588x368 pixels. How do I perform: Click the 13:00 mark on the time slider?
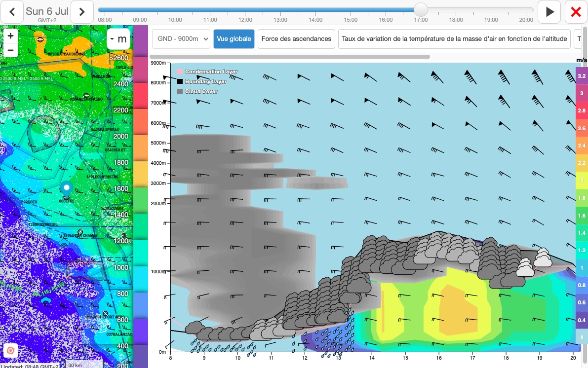[x=280, y=10]
